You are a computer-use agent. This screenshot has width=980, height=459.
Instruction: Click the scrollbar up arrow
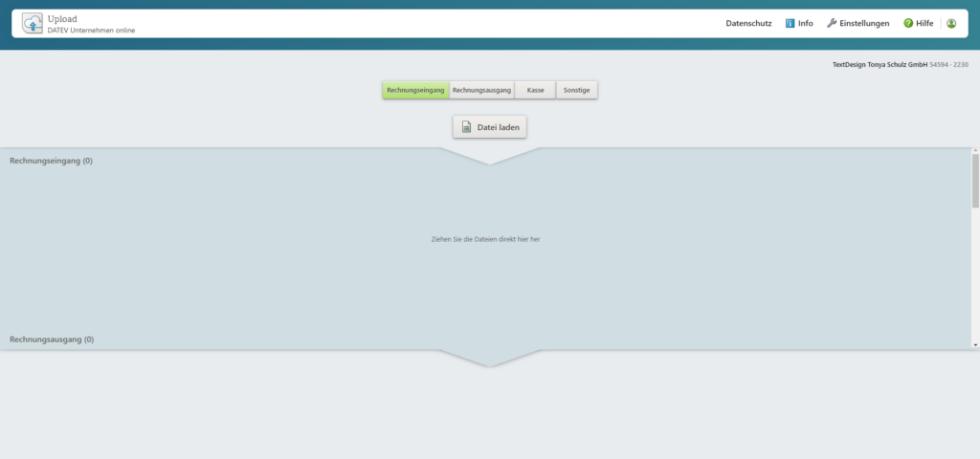pyautogui.click(x=975, y=150)
